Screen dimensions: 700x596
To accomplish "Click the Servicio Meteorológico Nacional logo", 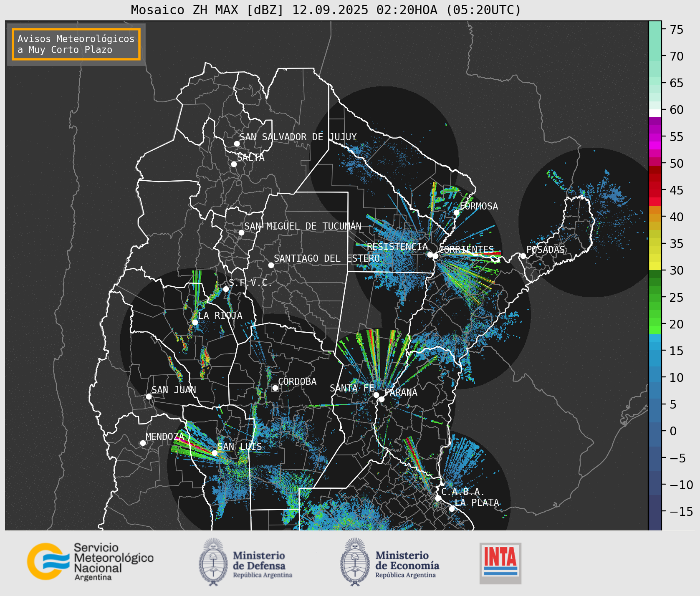I will pos(91,561).
